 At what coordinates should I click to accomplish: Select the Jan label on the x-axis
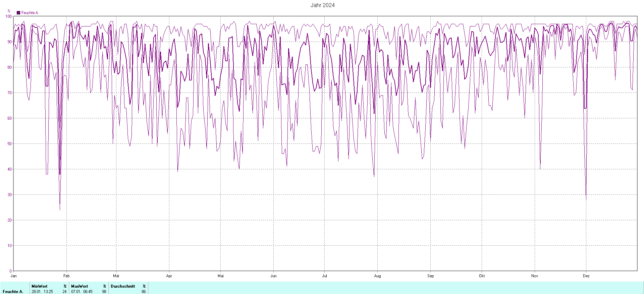click(x=13, y=276)
